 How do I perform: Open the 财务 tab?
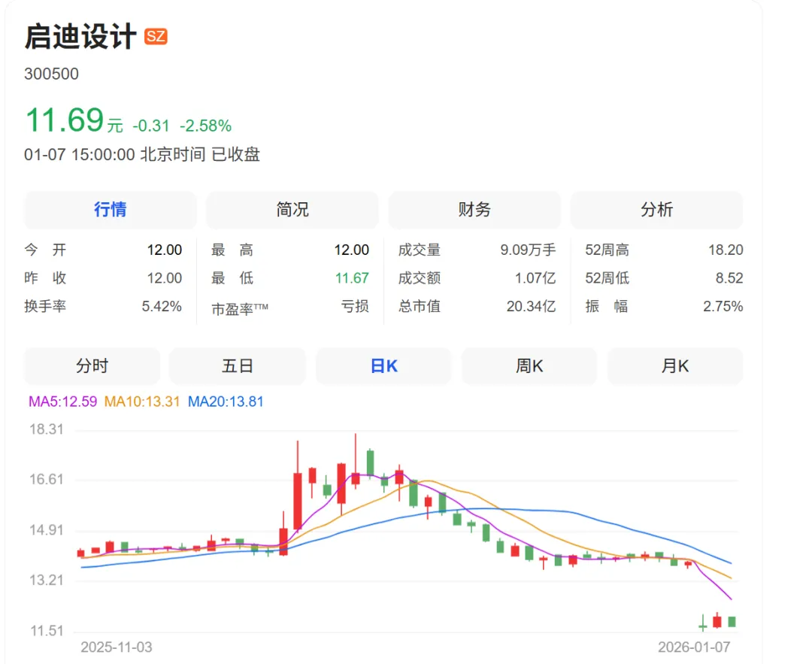[474, 210]
